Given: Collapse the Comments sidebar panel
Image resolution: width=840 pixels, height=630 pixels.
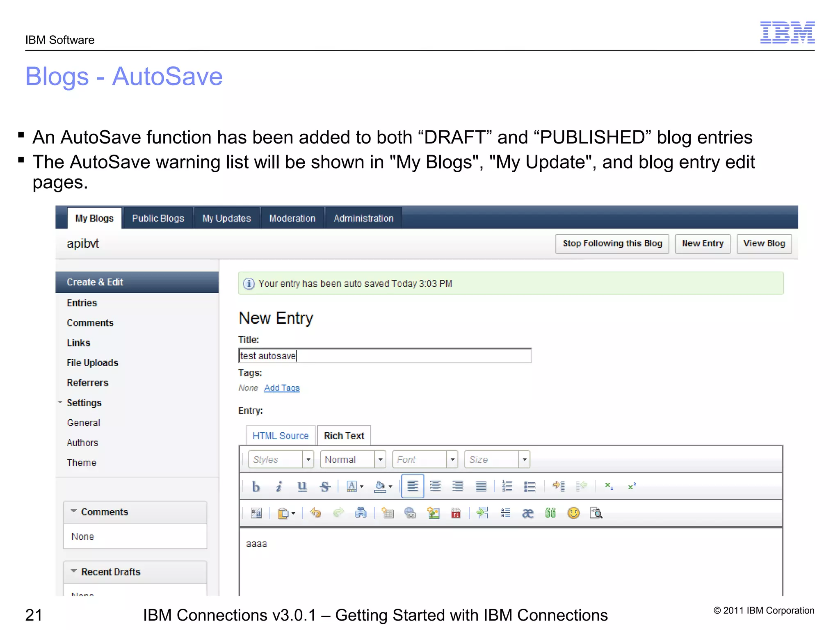Looking at the screenshot, I should 74,511.
